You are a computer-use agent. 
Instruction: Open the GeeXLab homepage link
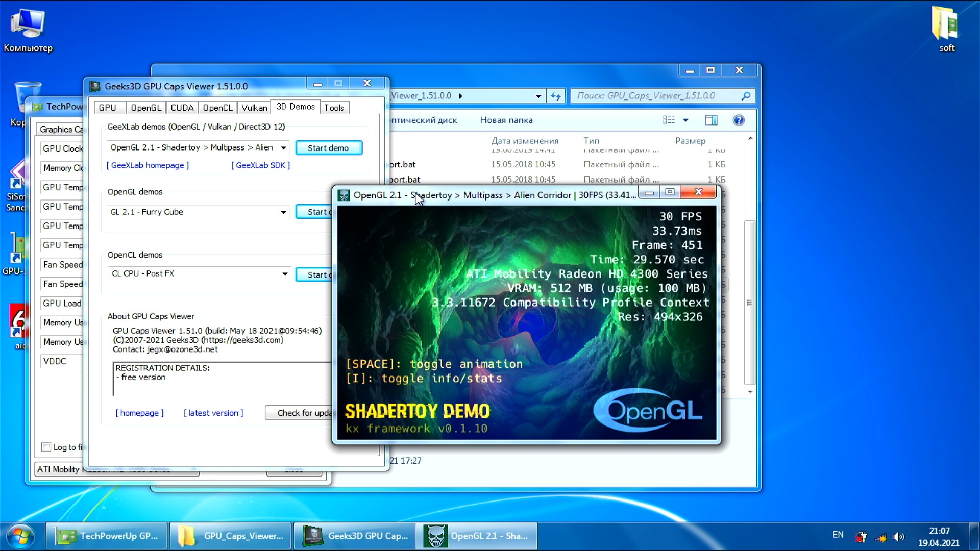click(148, 165)
